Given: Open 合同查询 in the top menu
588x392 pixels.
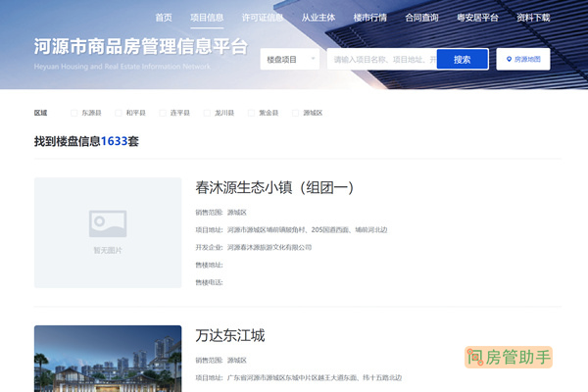Looking at the screenshot, I should pos(421,18).
